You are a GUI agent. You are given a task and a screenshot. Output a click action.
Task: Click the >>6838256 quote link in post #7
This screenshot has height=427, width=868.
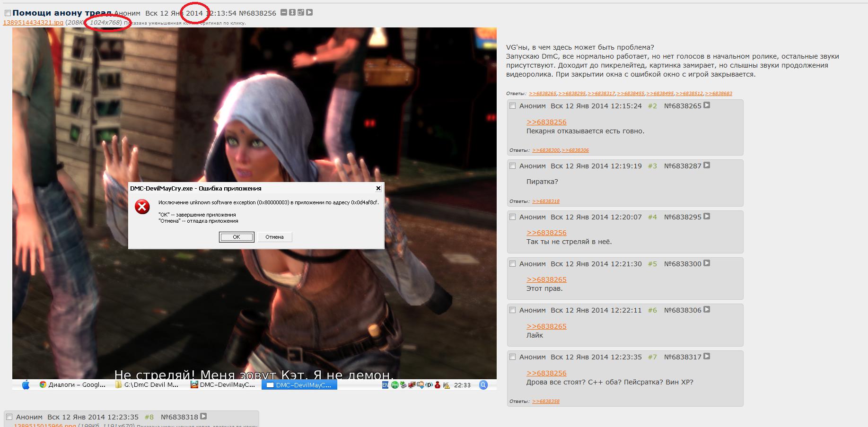pyautogui.click(x=546, y=373)
